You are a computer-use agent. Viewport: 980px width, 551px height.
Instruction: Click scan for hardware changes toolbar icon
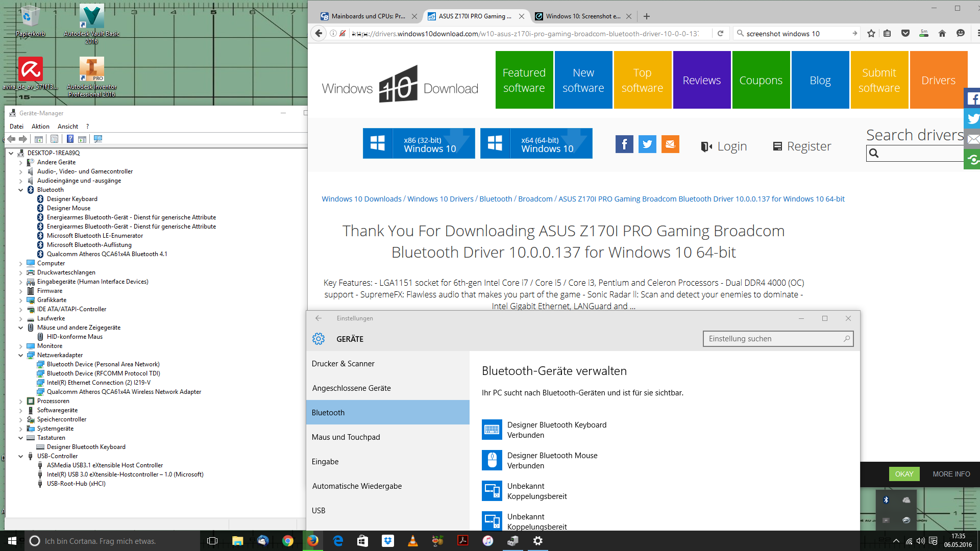98,139
